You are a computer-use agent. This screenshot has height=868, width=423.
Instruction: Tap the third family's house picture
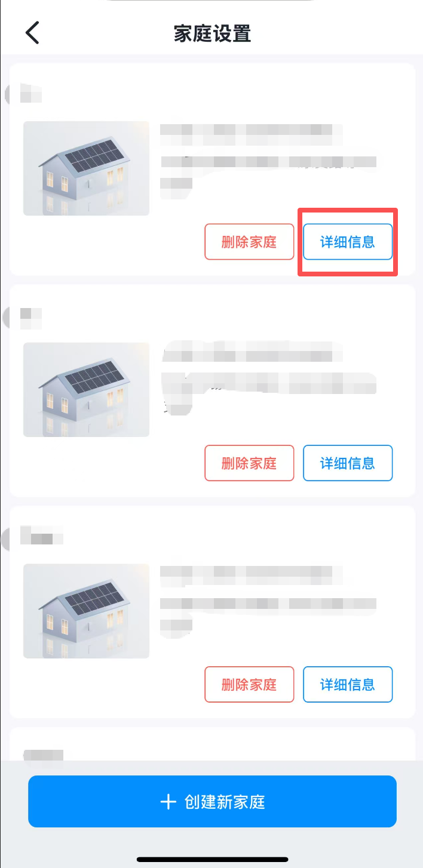(x=86, y=611)
